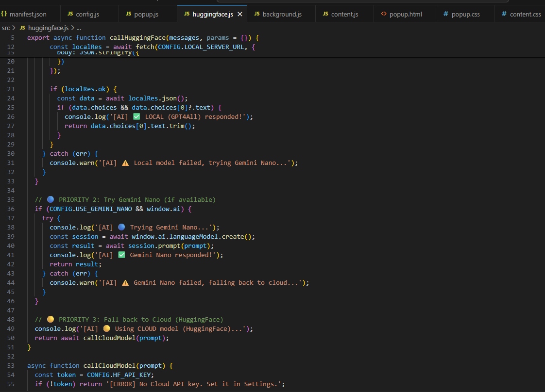
Task: Click the green checkmark emoji on line 26
Action: click(x=136, y=116)
